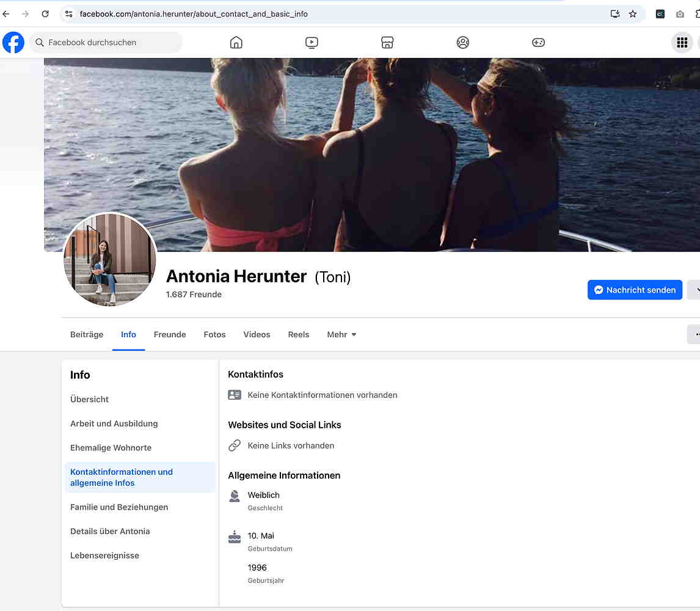This screenshot has height=611, width=700.
Task: Click the Kontaktinfos heading
Action: pos(255,375)
